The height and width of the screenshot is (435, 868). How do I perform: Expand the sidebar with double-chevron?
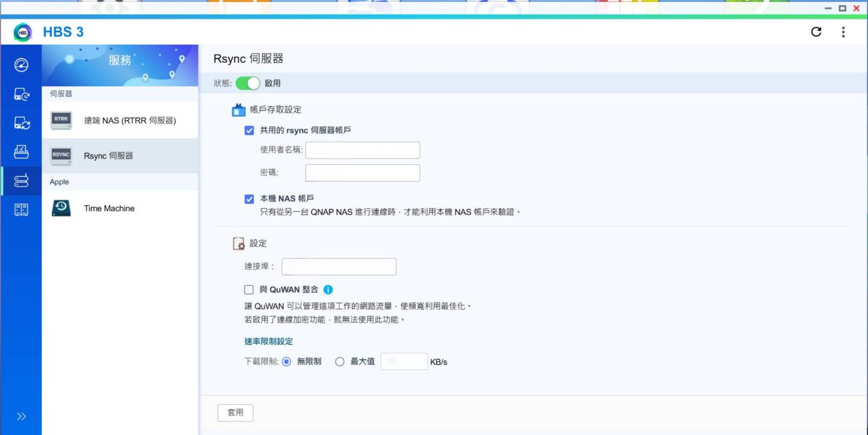pyautogui.click(x=21, y=416)
